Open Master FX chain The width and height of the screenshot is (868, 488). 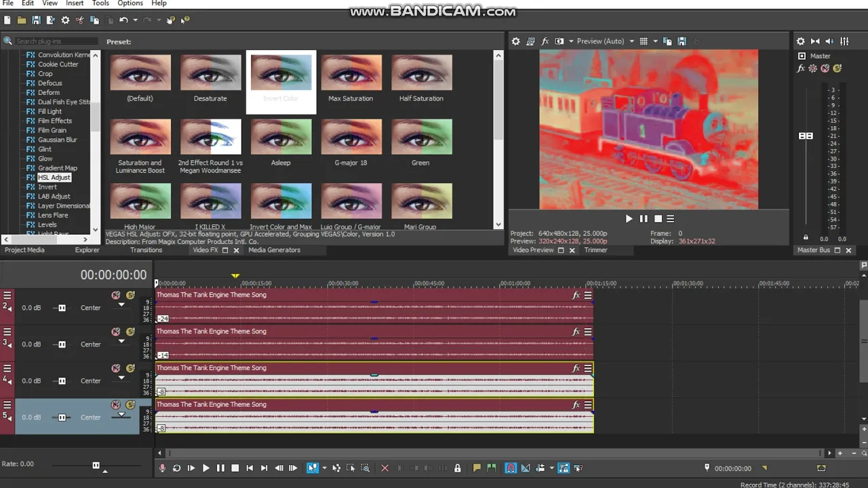(x=801, y=68)
